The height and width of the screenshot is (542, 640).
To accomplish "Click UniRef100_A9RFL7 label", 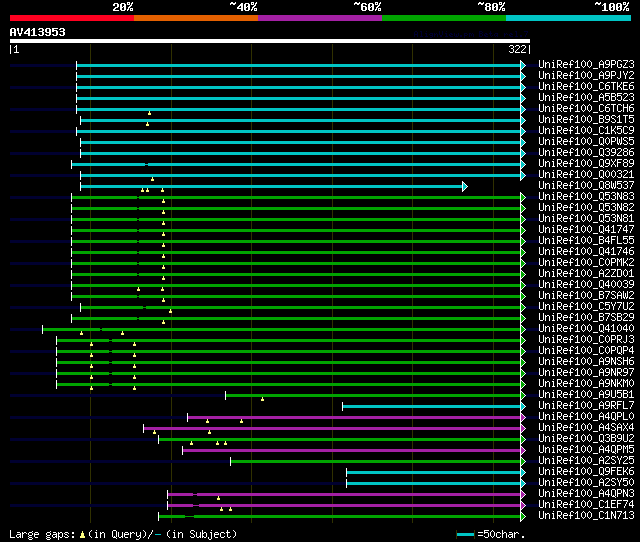I will pos(586,406).
